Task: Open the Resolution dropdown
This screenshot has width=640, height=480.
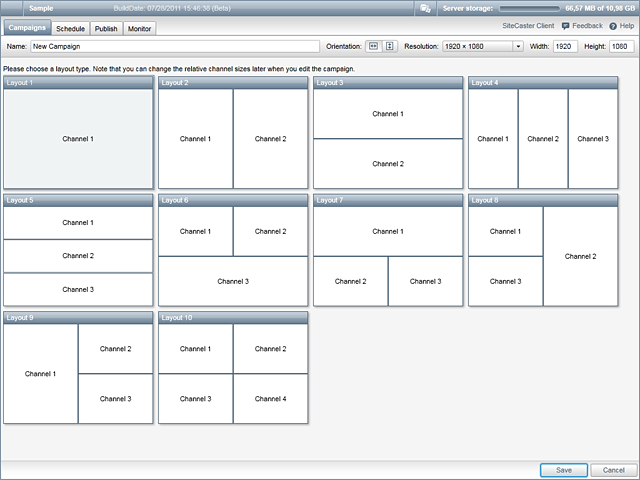Action: (483, 46)
